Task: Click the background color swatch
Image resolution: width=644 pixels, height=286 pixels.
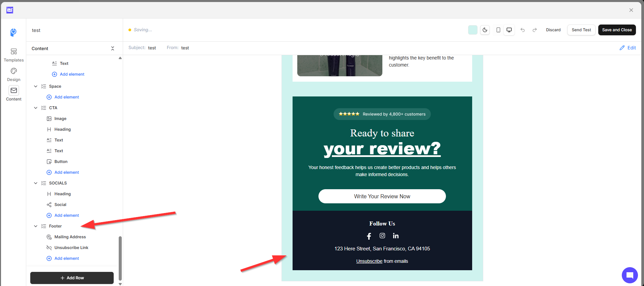Action: (x=473, y=30)
